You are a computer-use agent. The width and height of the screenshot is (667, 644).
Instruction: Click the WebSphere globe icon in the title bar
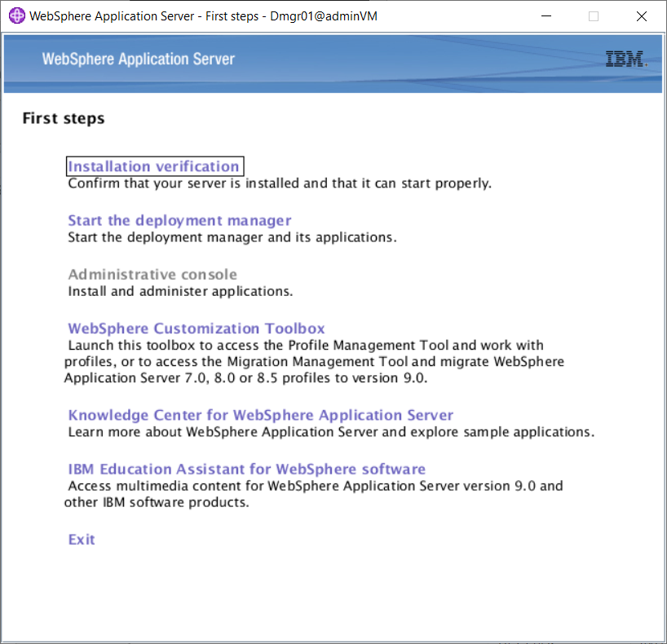(16, 16)
